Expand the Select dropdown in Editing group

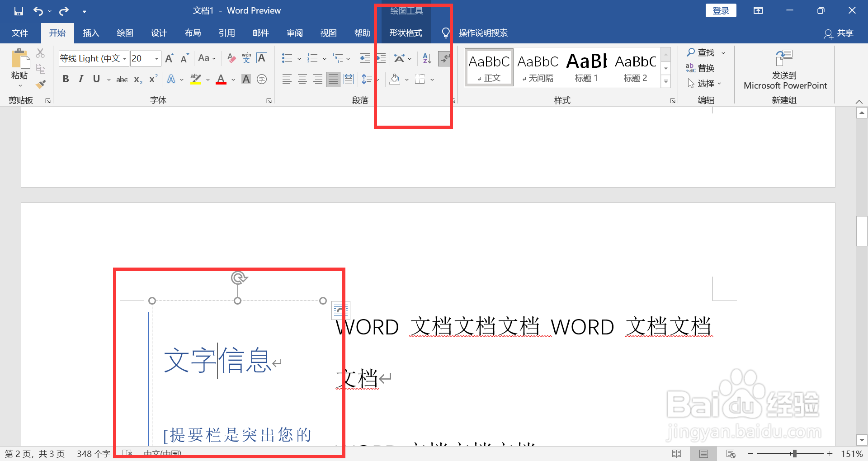[x=719, y=84]
